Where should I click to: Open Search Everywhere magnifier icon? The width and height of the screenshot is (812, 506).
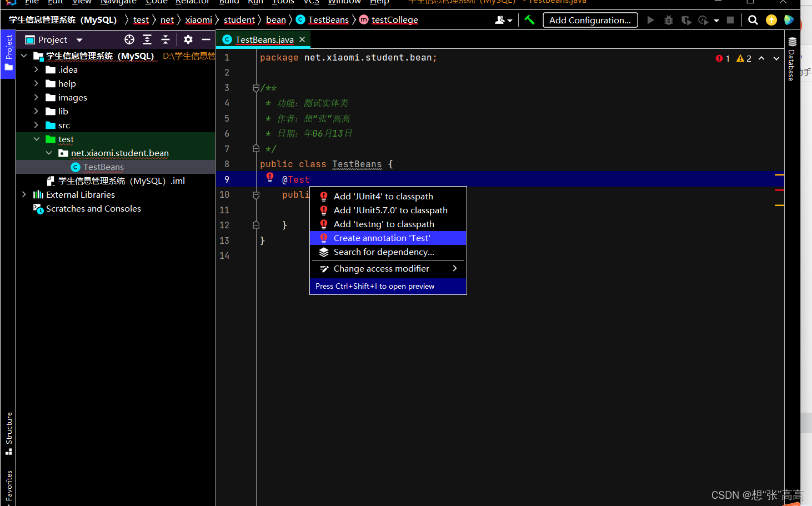[753, 20]
